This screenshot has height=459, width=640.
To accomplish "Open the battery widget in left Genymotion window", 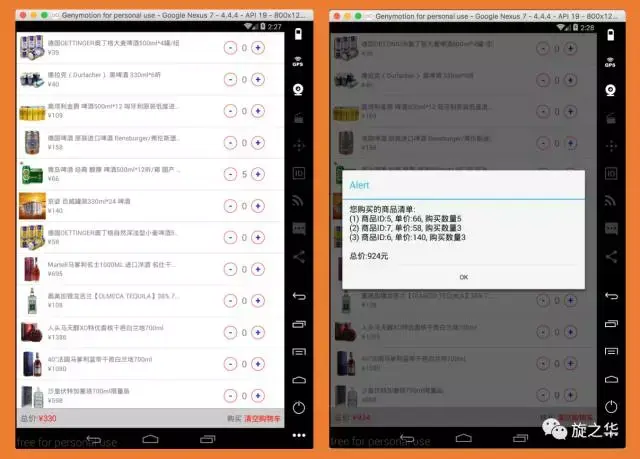I will tap(298, 34).
